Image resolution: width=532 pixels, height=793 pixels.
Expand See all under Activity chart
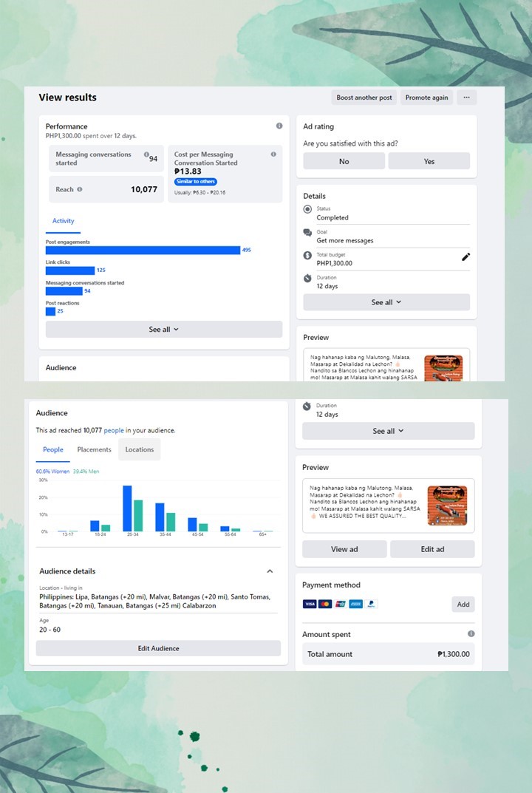pyautogui.click(x=164, y=330)
